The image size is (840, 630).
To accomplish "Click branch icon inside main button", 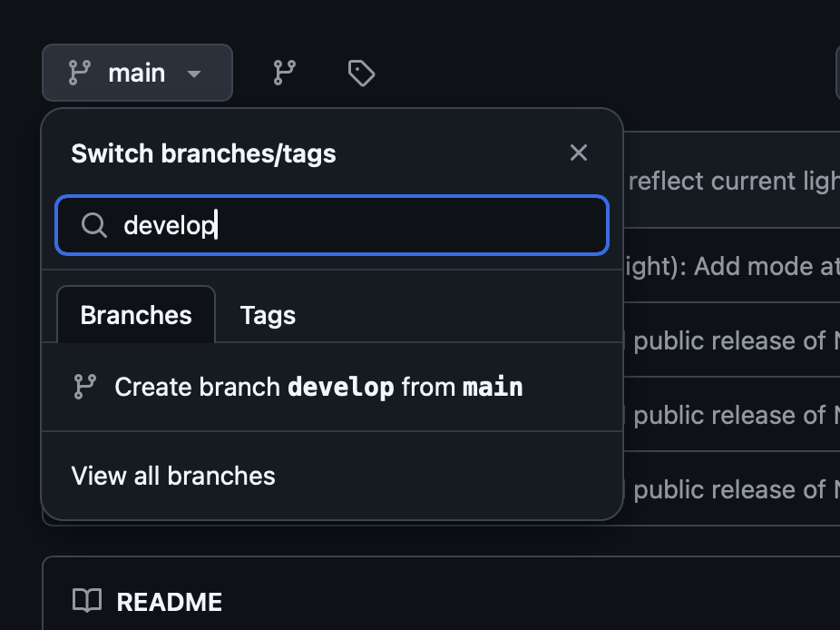I will point(80,73).
